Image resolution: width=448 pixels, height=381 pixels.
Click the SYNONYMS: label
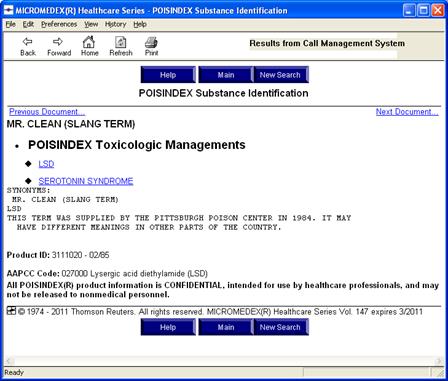(29, 191)
